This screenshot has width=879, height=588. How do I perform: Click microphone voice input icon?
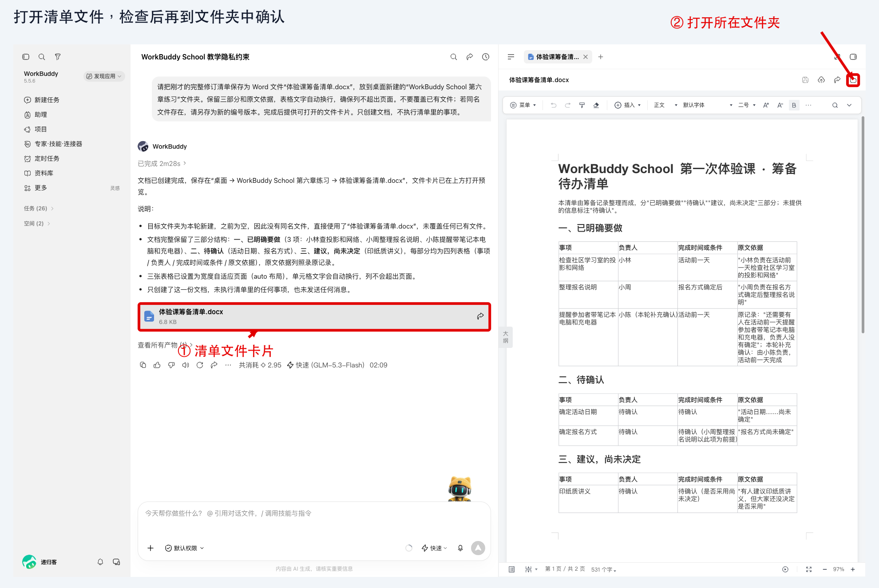[460, 548]
